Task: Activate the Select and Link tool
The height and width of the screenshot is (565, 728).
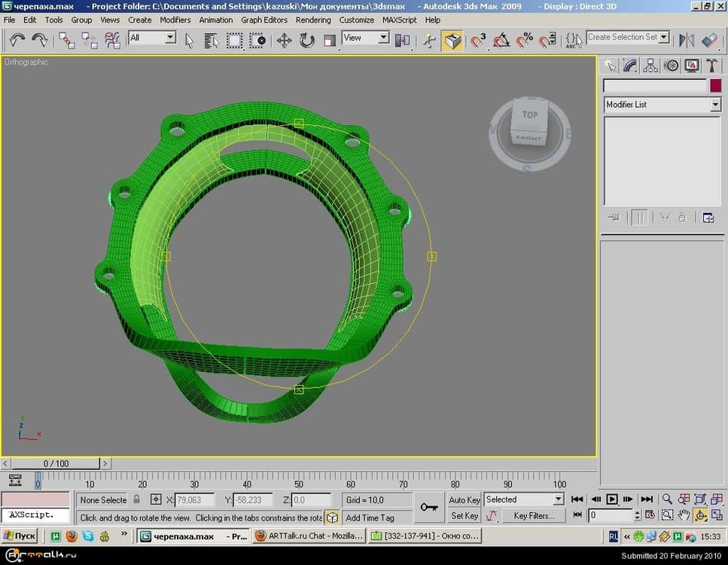Action: coord(66,41)
